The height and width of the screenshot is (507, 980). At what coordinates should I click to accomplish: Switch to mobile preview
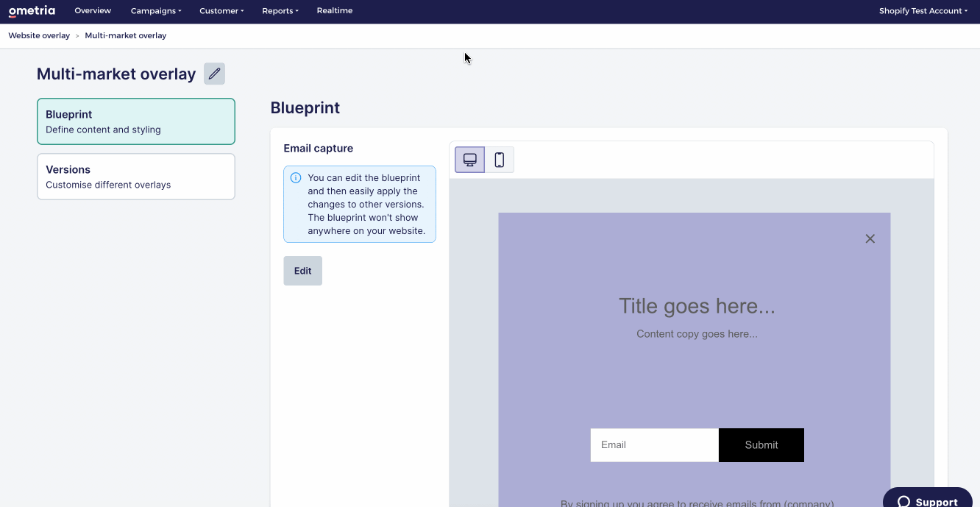pos(499,160)
